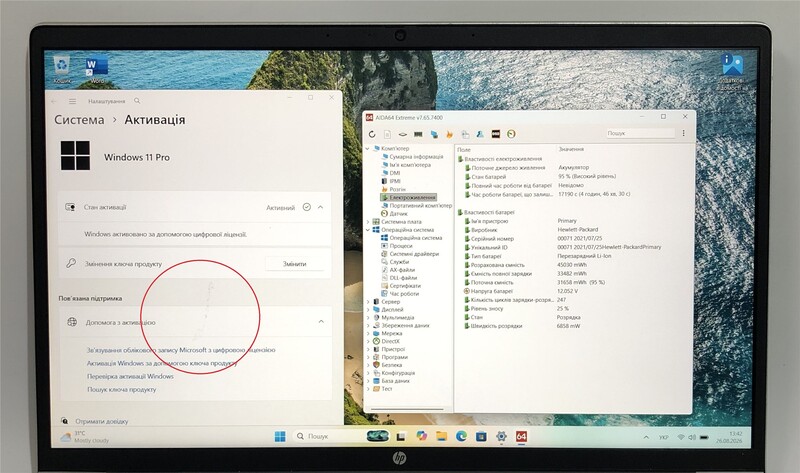This screenshot has height=473, width=800.
Task: Select Розгін in the AIDA64 tree
Action: [x=397, y=189]
